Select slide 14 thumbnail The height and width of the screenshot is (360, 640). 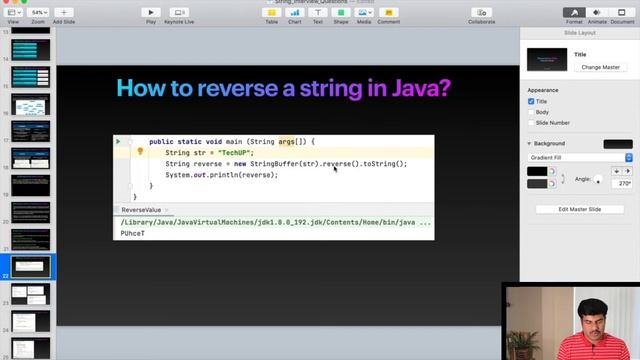tap(31, 50)
